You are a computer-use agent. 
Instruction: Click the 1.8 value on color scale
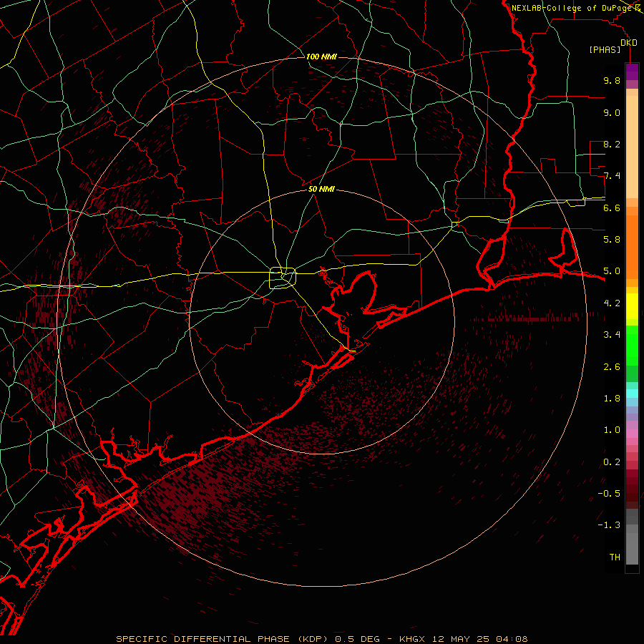(612, 399)
